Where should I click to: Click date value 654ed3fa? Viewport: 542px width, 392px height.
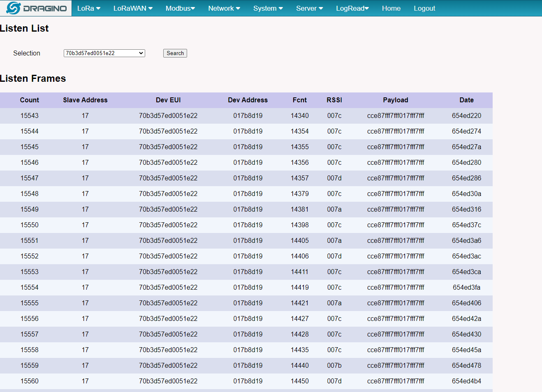(x=467, y=287)
